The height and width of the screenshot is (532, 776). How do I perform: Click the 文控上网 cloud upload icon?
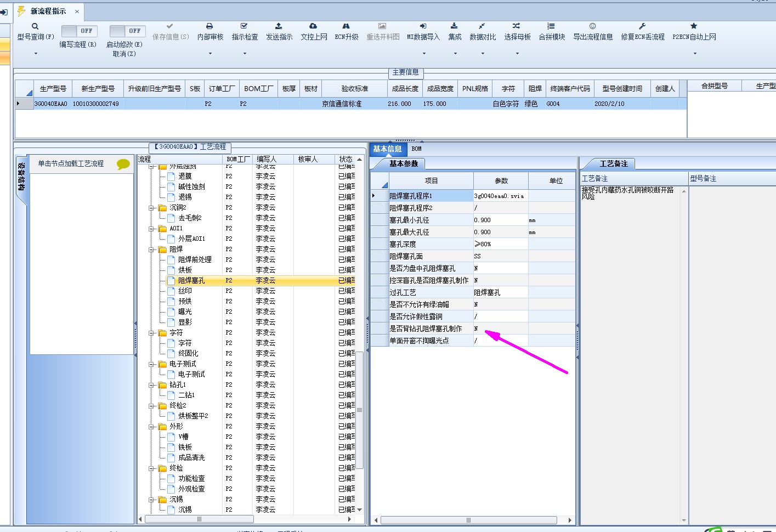(x=313, y=26)
